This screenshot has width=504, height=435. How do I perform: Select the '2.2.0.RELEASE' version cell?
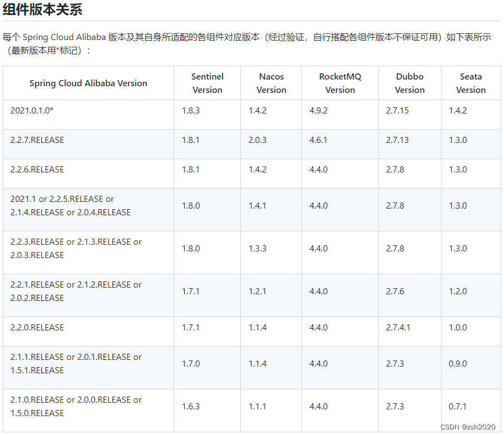click(x=88, y=332)
